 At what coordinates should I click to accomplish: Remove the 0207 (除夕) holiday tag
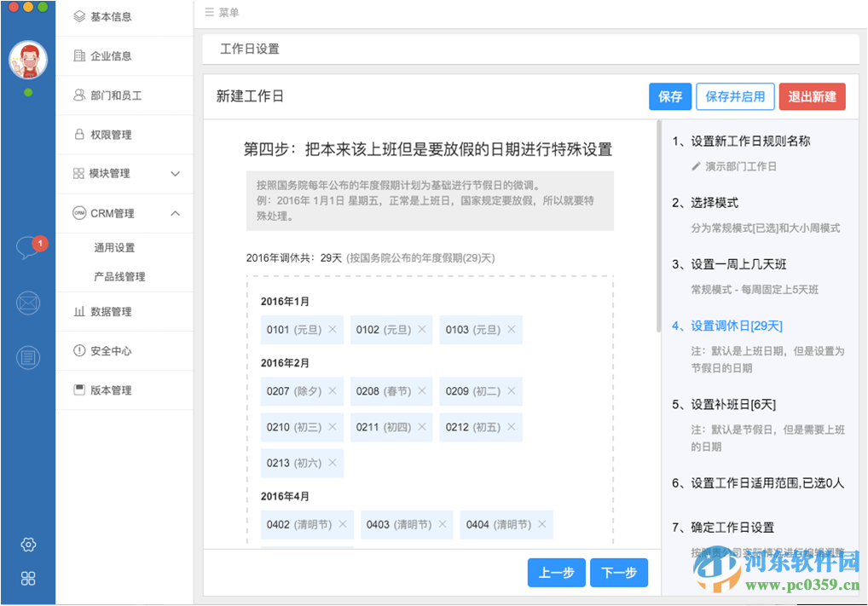click(x=333, y=391)
